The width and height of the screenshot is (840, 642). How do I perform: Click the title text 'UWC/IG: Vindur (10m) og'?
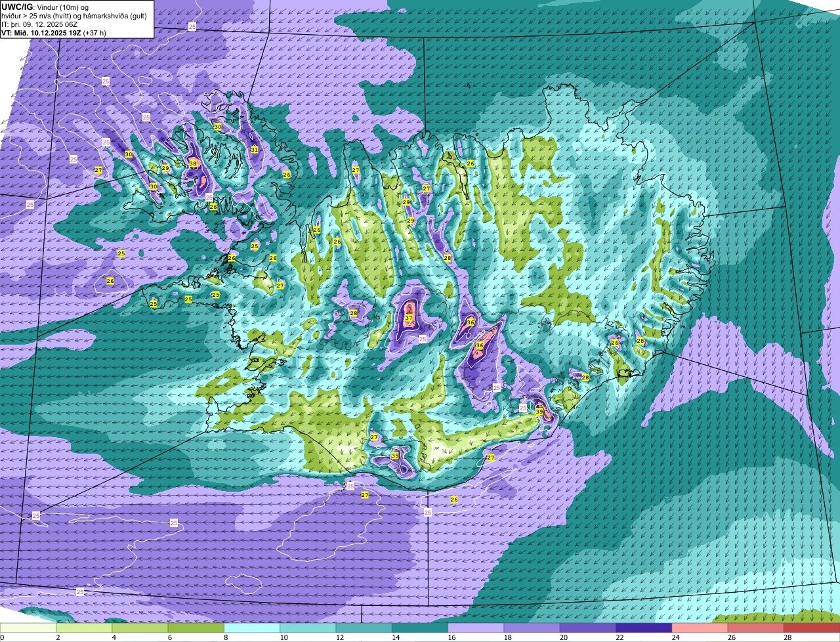[45, 7]
